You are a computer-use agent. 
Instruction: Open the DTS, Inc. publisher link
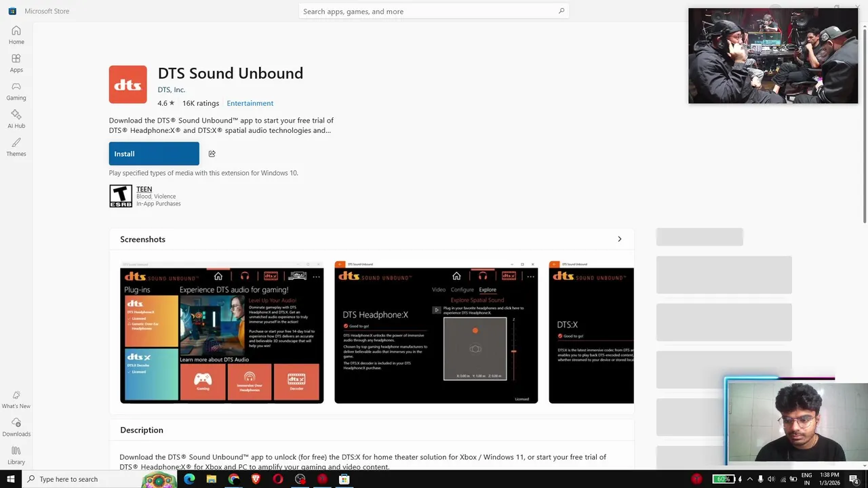coord(172,89)
